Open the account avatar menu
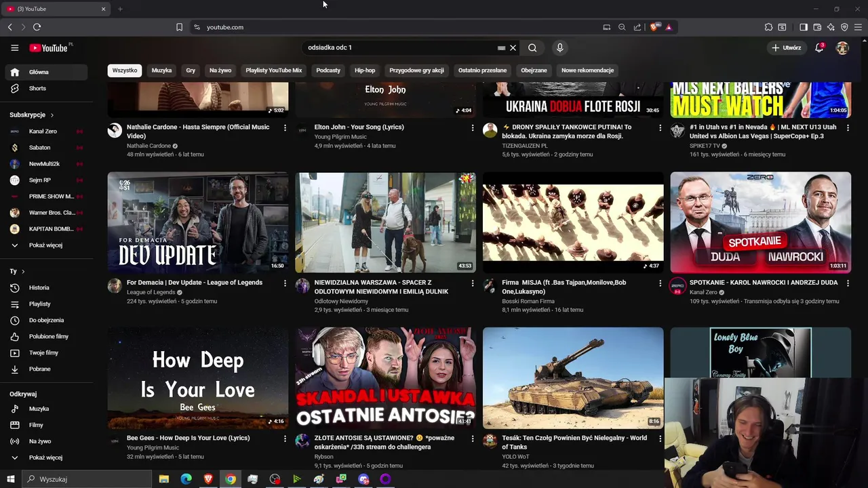868x488 pixels. 842,47
